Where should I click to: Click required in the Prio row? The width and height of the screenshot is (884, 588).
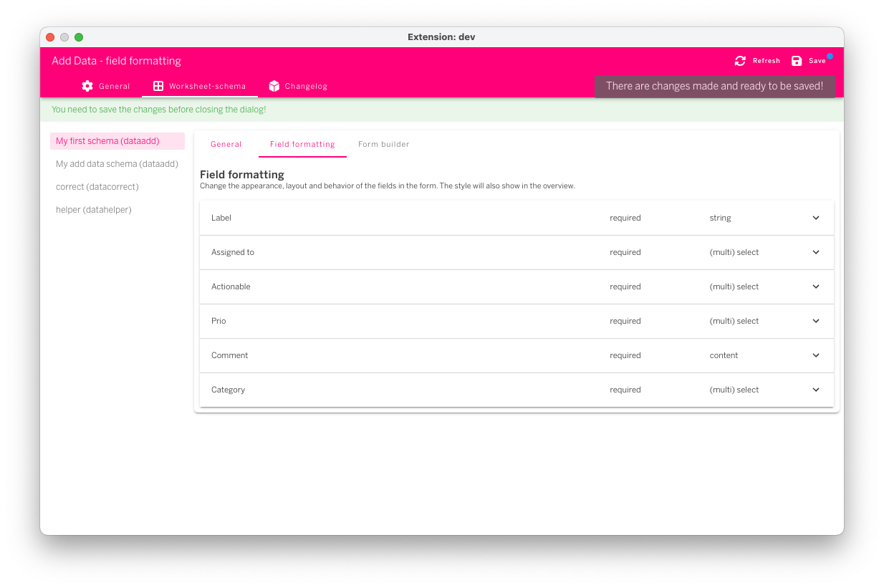tap(625, 321)
